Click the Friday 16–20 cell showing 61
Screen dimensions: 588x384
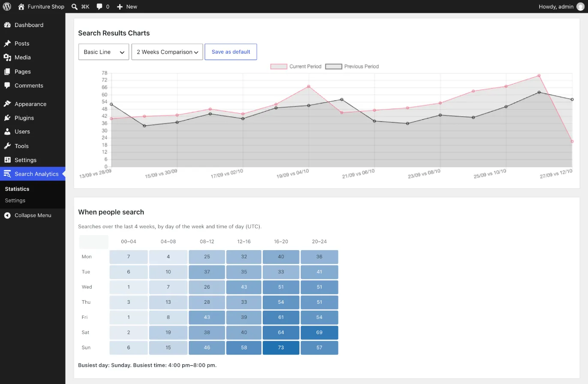pyautogui.click(x=281, y=317)
